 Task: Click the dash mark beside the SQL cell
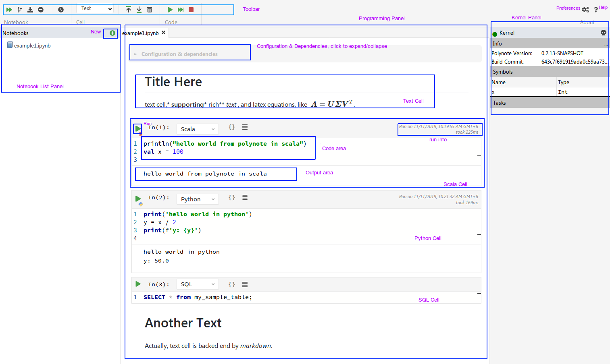tap(479, 294)
